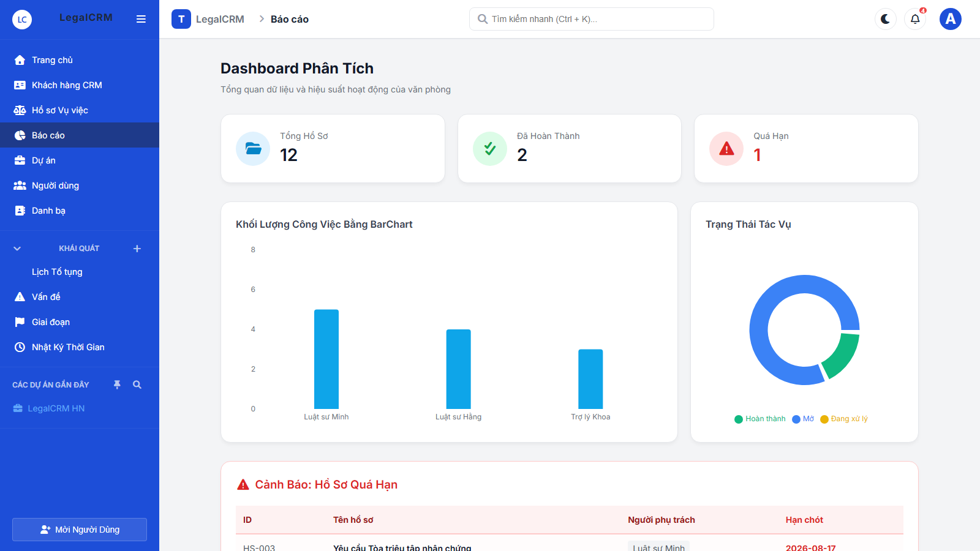Image resolution: width=980 pixels, height=551 pixels.
Task: Navigate to Dự án page
Action: pos(80,160)
